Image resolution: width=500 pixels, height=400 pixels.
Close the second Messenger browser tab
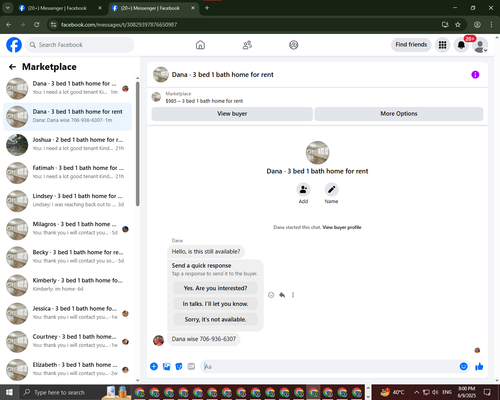(193, 8)
